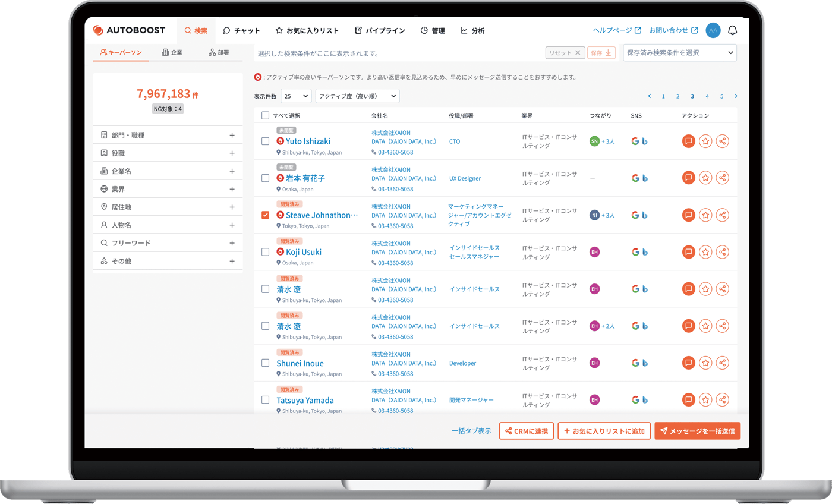Click chat action icon for Shunei Inoue

coord(689,363)
